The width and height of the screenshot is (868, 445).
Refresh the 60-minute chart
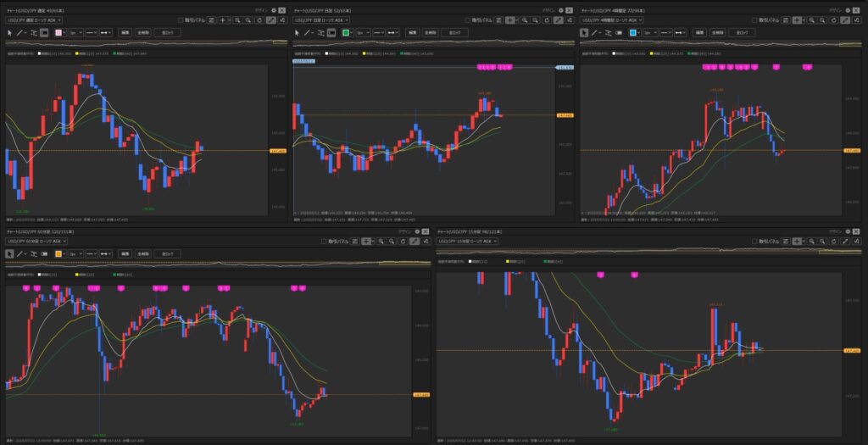click(403, 242)
